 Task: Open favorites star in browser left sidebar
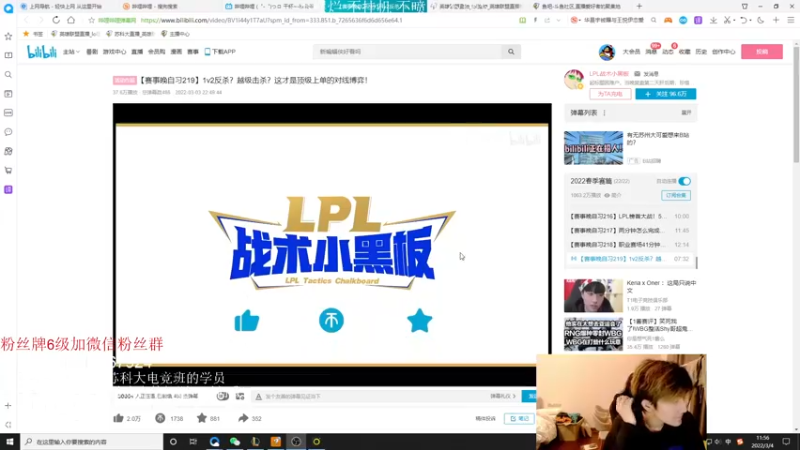[8, 36]
